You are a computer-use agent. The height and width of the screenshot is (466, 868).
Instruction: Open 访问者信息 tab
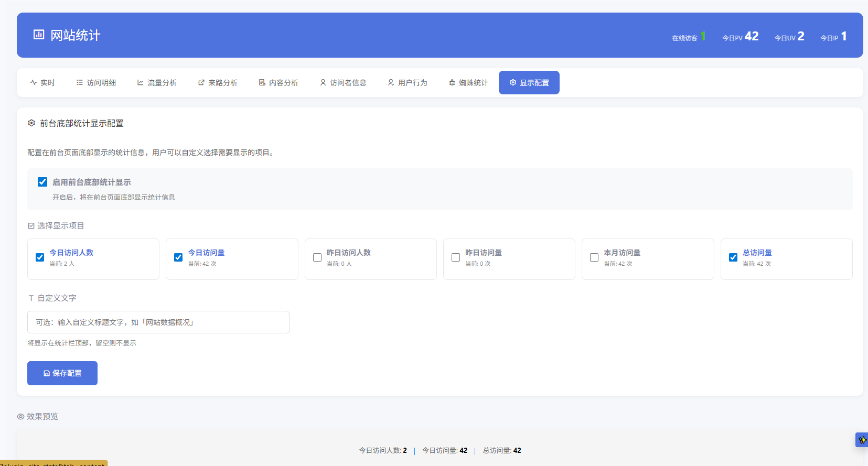343,83
